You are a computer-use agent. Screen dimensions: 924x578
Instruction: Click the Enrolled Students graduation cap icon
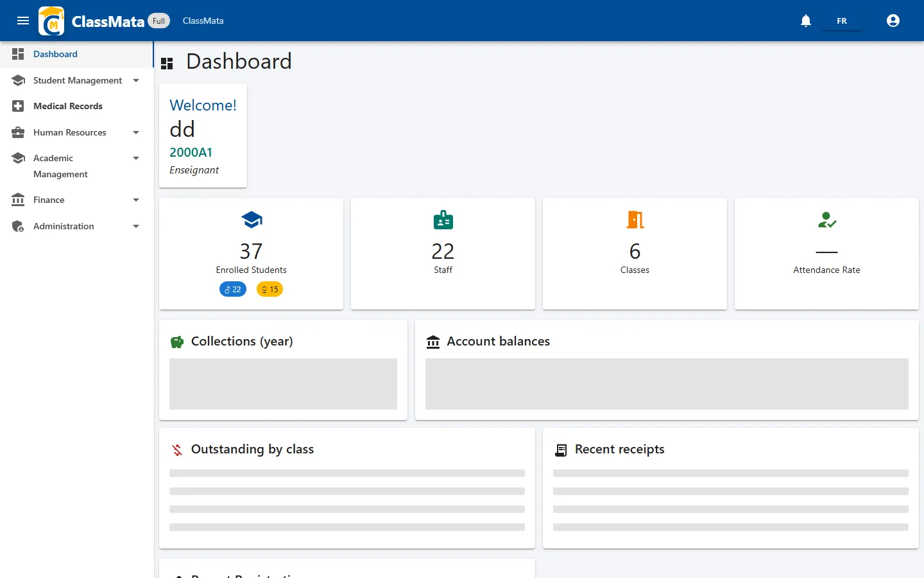(x=252, y=220)
